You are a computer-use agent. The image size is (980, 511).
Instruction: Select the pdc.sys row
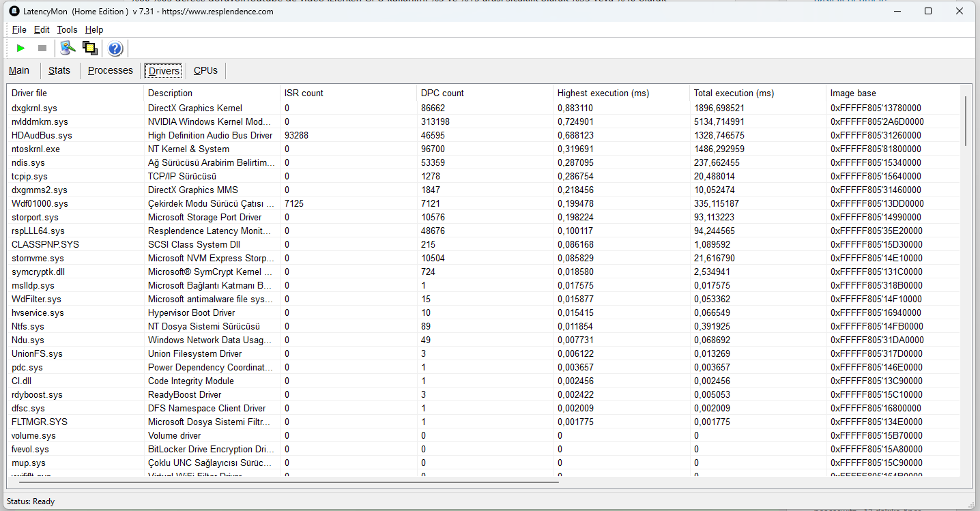point(483,367)
